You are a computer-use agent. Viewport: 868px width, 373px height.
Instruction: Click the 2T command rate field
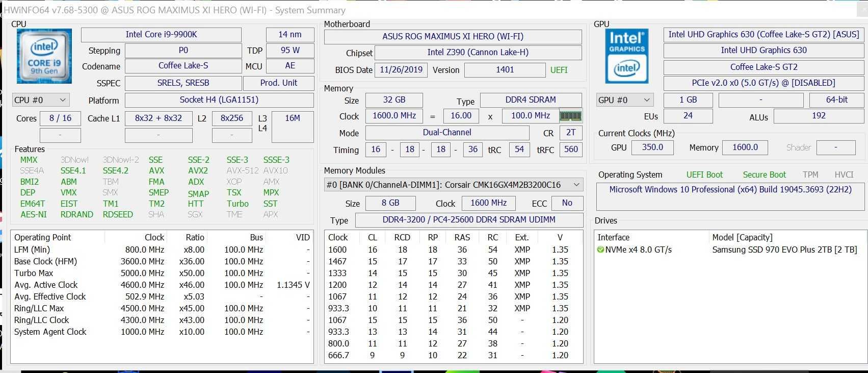tap(571, 133)
